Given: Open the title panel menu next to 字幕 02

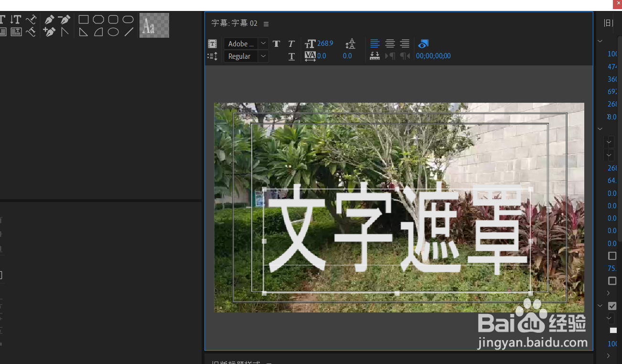Looking at the screenshot, I should pyautogui.click(x=266, y=23).
